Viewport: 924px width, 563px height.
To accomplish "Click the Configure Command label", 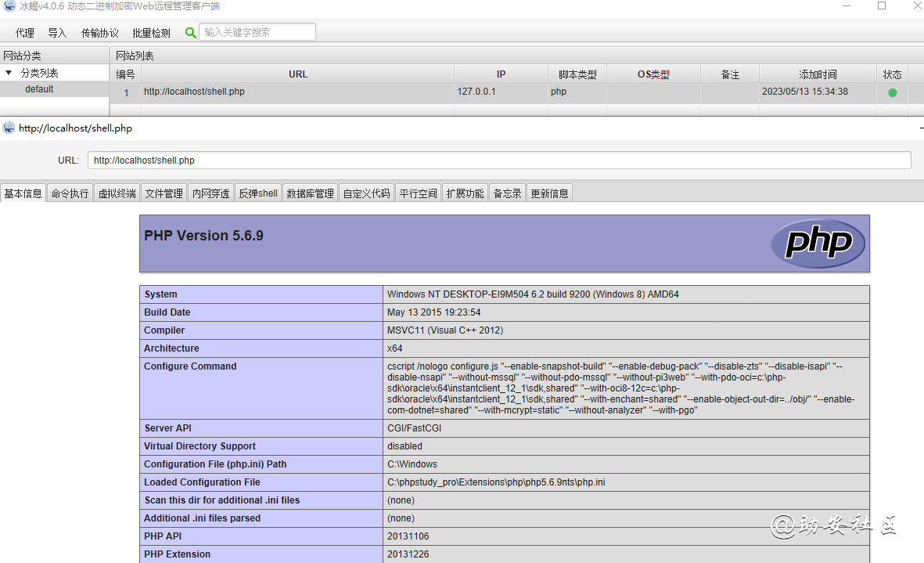I will [190, 366].
